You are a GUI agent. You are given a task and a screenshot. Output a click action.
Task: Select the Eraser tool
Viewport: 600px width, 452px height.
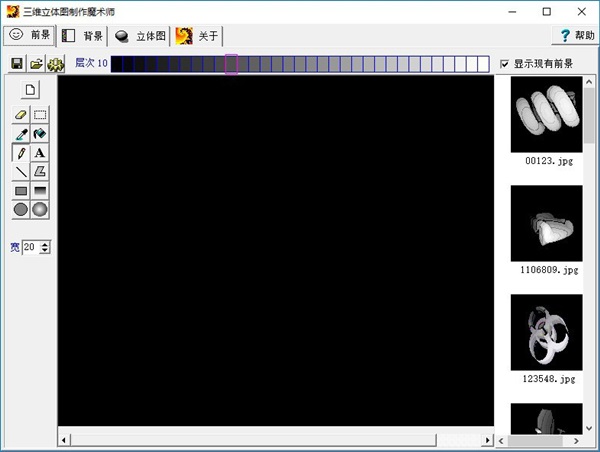21,115
